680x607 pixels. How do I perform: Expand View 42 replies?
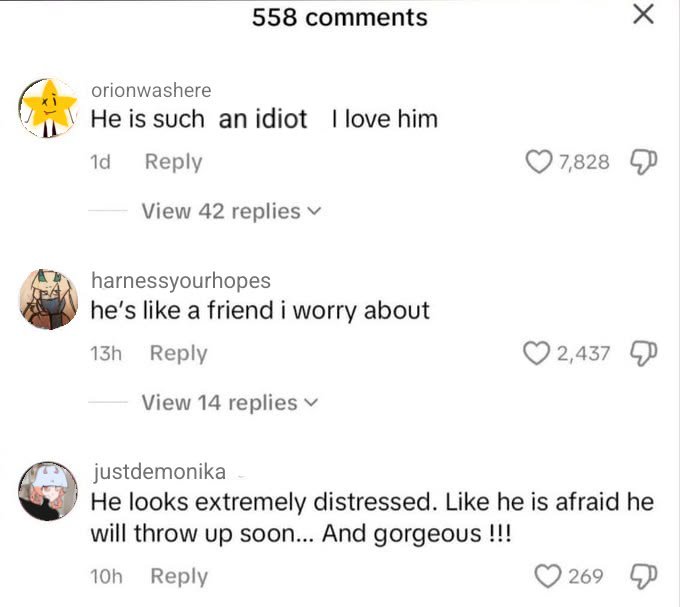(x=231, y=211)
